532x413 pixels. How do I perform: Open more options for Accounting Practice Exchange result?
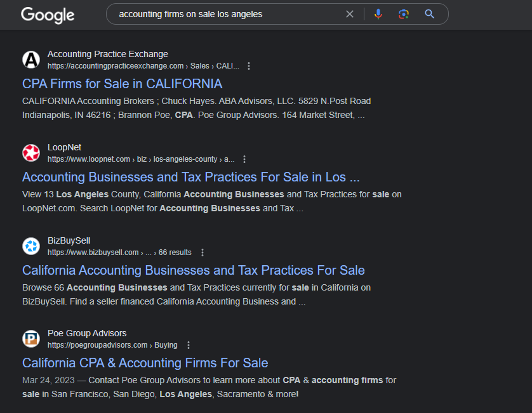click(x=249, y=66)
